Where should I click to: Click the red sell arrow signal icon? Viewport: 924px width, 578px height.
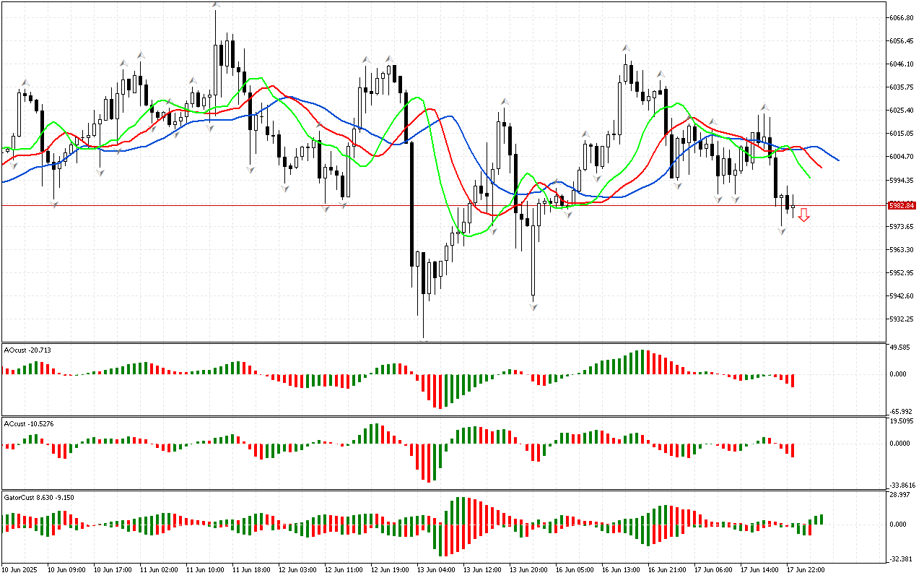coord(803,215)
